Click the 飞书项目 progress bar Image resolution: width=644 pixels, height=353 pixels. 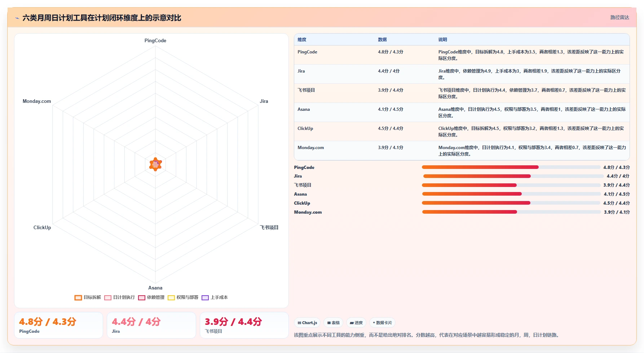tap(511, 185)
